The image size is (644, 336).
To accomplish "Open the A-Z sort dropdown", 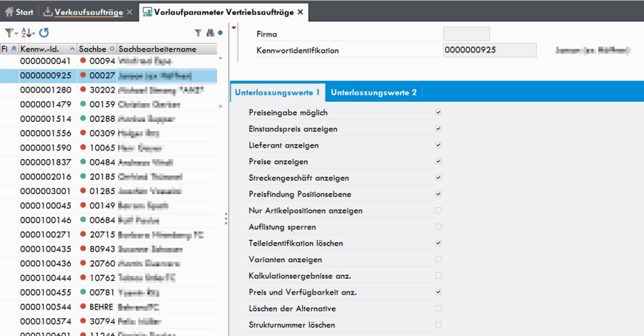I will tap(28, 33).
